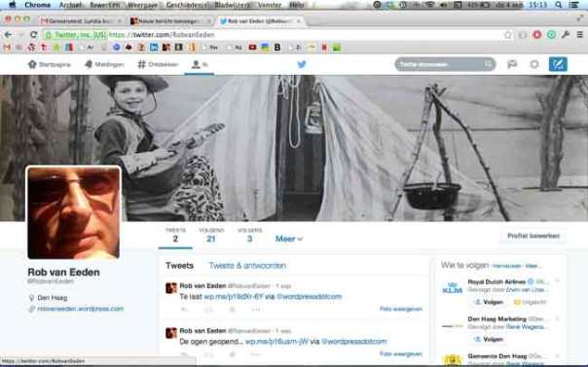Click the header photo of boy with guitar

click(294, 148)
